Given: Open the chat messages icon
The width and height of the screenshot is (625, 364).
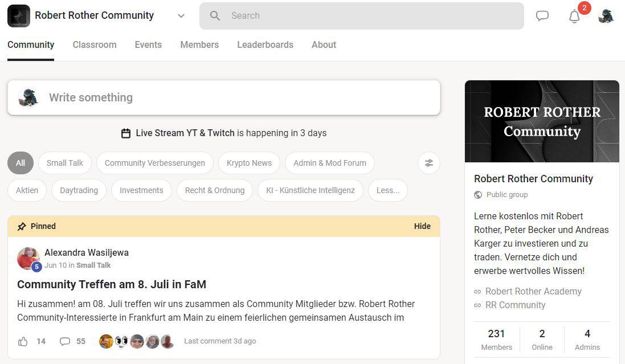Looking at the screenshot, I should click(x=542, y=16).
